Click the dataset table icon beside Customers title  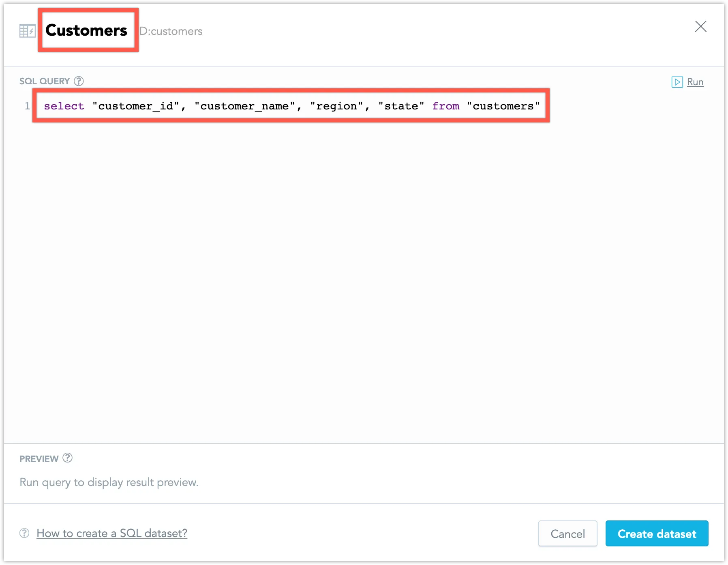27,30
